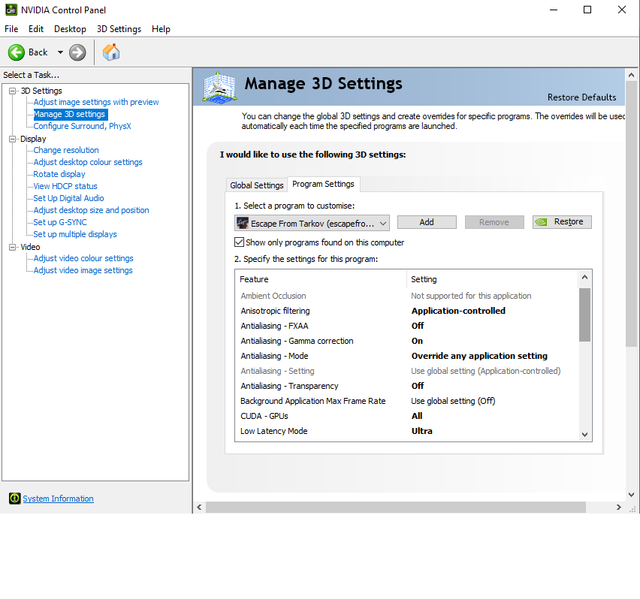The image size is (640, 599).
Task: Open the 3D Settings menu
Action: 118,29
